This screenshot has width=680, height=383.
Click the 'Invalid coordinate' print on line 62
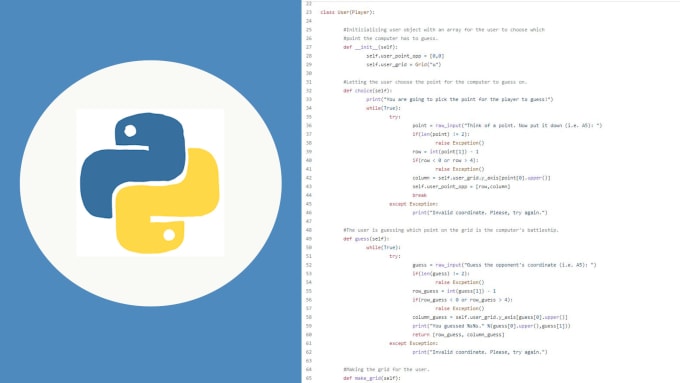[x=480, y=352]
